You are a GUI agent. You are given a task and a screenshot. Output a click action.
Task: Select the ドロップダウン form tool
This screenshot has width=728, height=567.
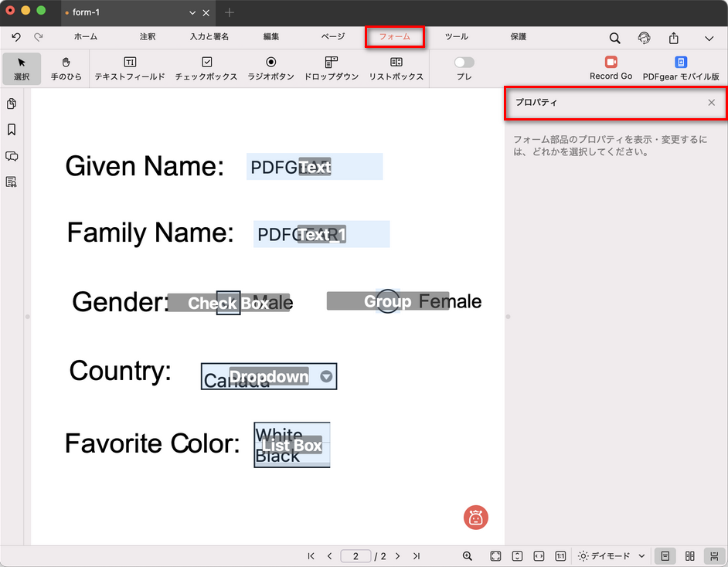tap(331, 63)
